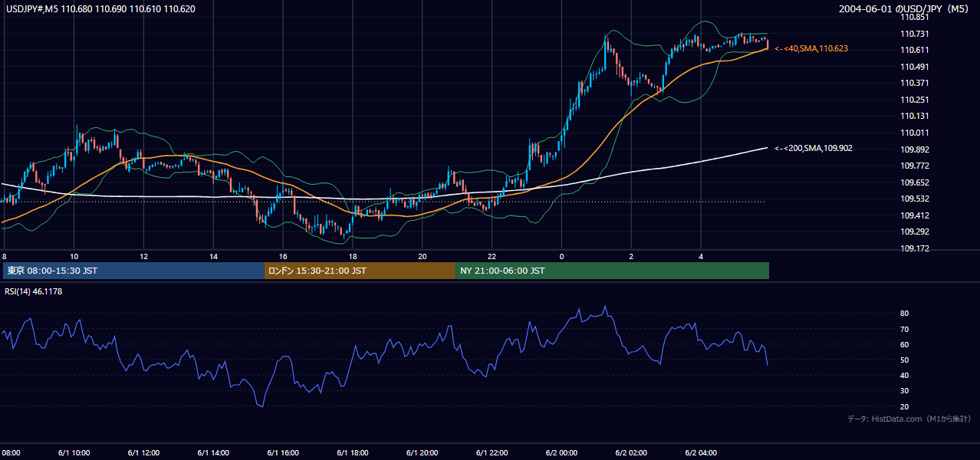Viewport: 980px width, 460px height.
Task: Click the Tokyo 08:00-15:30 JST session bar
Action: point(133,271)
